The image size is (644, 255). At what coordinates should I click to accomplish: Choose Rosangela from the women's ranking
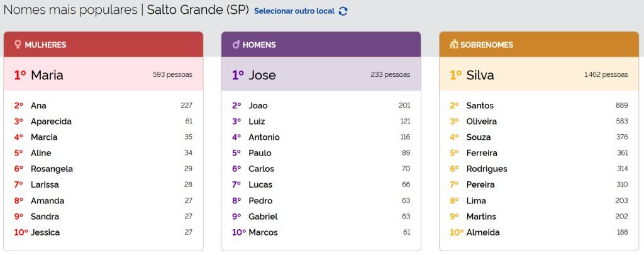(52, 169)
